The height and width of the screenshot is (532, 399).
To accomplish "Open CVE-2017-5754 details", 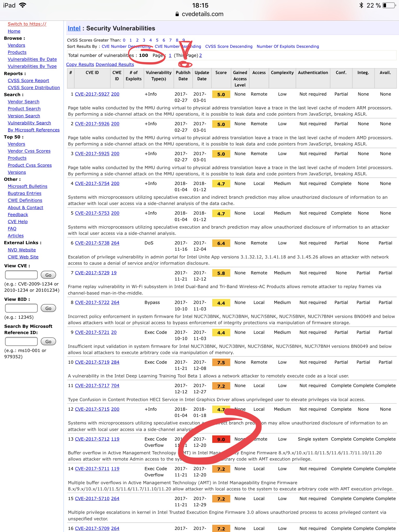I will [92, 183].
